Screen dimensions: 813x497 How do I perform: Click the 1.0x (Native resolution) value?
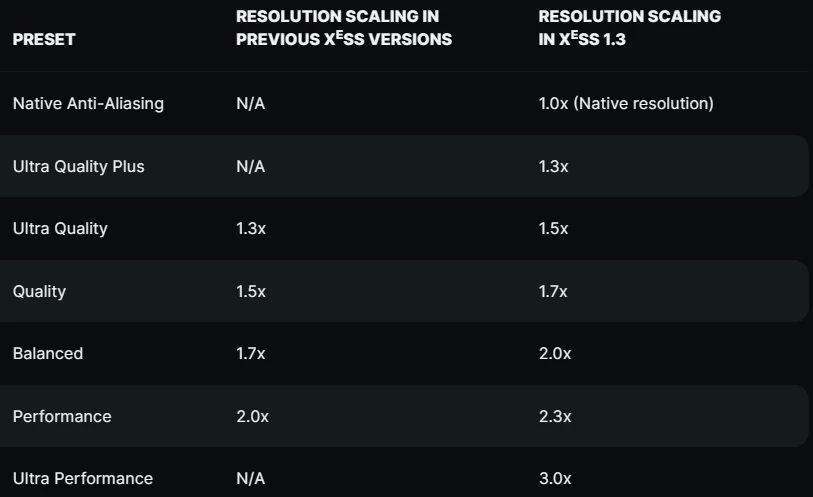click(x=626, y=104)
